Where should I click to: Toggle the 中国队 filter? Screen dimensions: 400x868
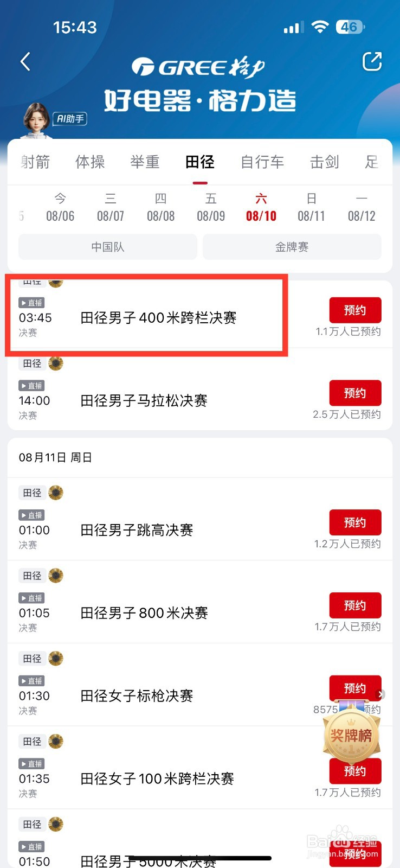(108, 247)
